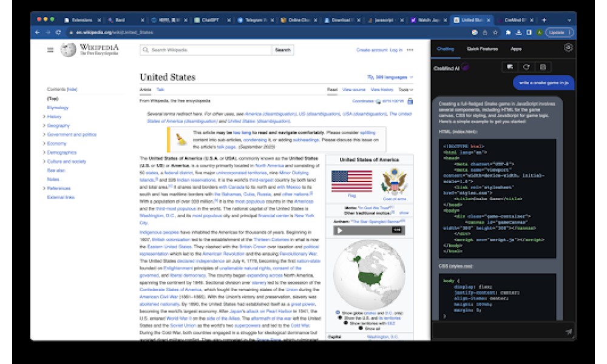Expand Government and politics in contents
The image size is (607, 364).
pyautogui.click(x=44, y=135)
